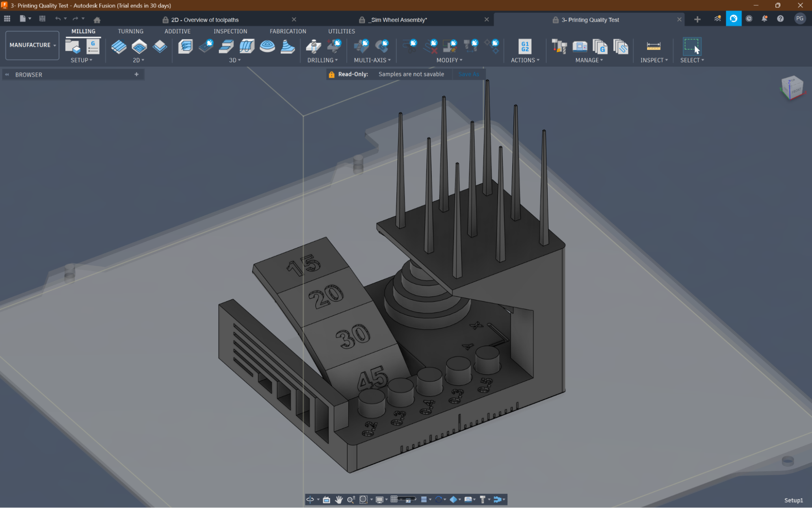This screenshot has width=812, height=508.
Task: Open the FABRICATION ribbon tab
Action: (288, 31)
